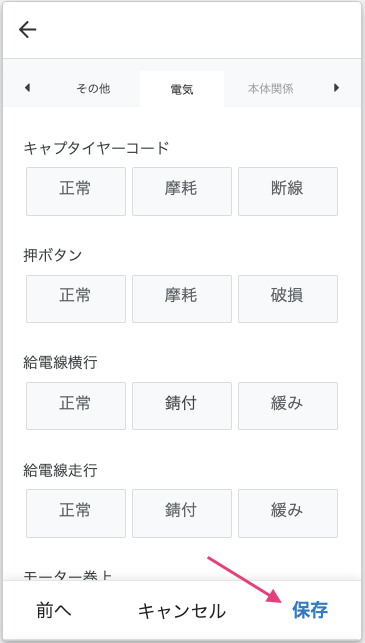Choose 摩耗 under 押ボタン
The image size is (365, 643).
tap(182, 299)
